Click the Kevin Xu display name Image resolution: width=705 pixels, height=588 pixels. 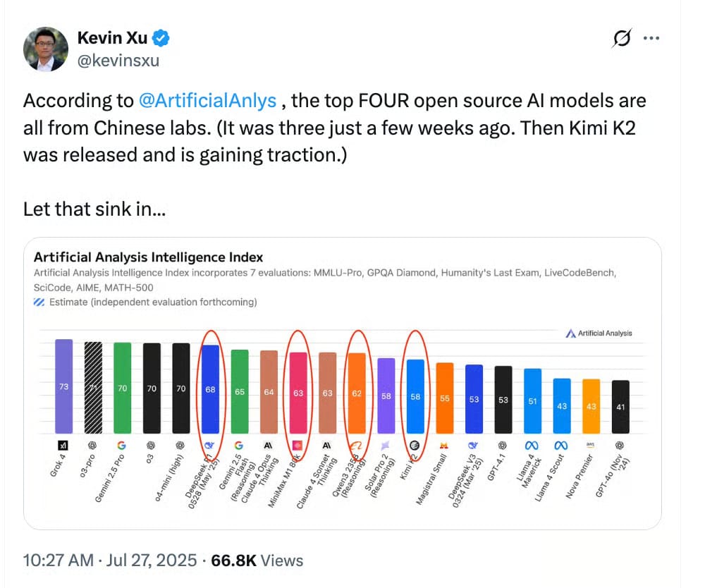pos(112,38)
